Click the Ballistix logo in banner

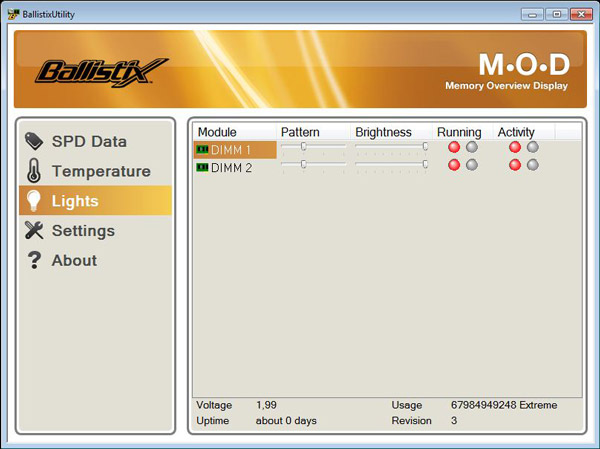click(101, 72)
